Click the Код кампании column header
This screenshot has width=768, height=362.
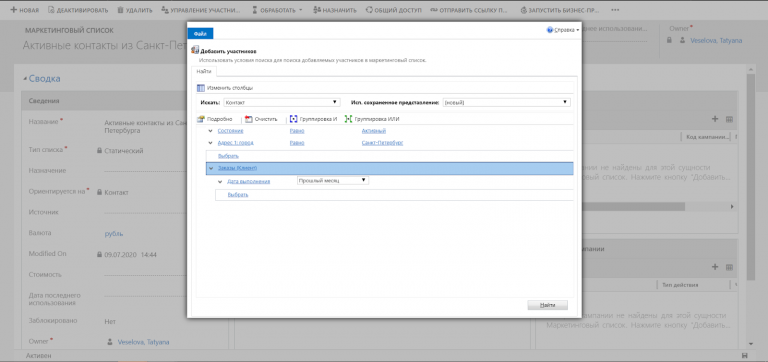tap(708, 137)
